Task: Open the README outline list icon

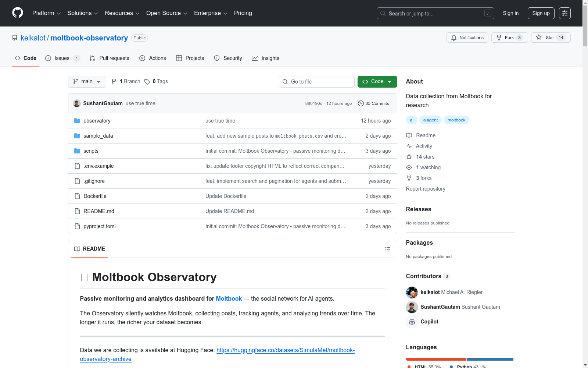Action: point(388,249)
